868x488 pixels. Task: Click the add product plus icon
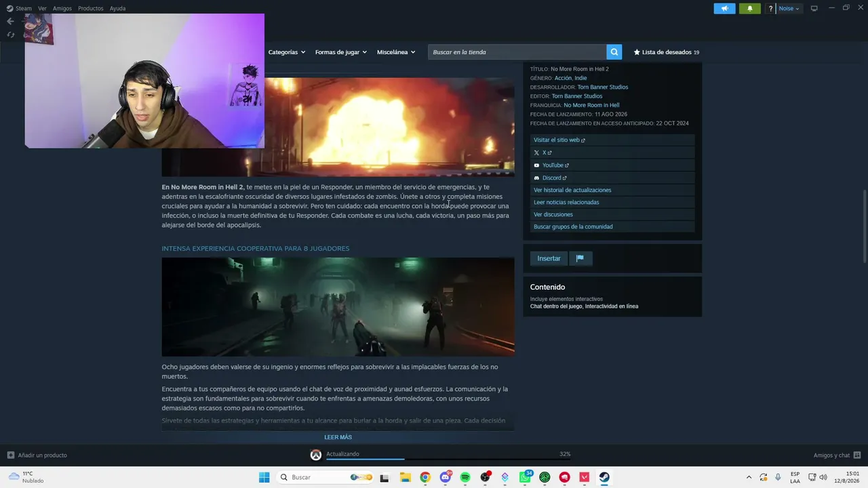click(x=10, y=455)
